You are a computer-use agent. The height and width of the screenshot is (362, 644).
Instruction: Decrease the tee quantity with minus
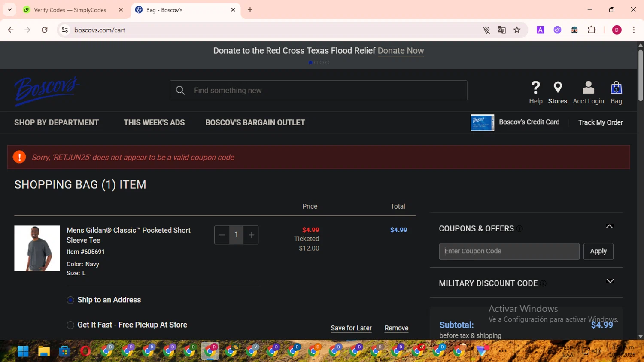pyautogui.click(x=222, y=235)
